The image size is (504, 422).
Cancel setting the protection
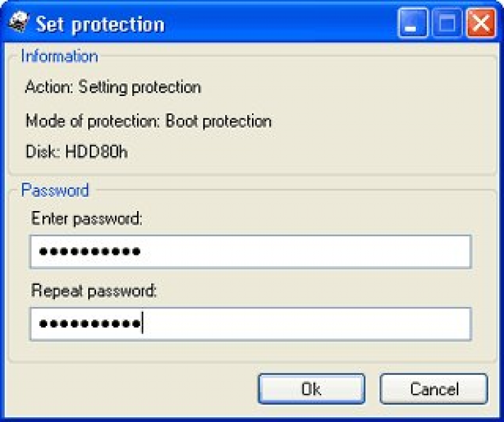pos(434,389)
